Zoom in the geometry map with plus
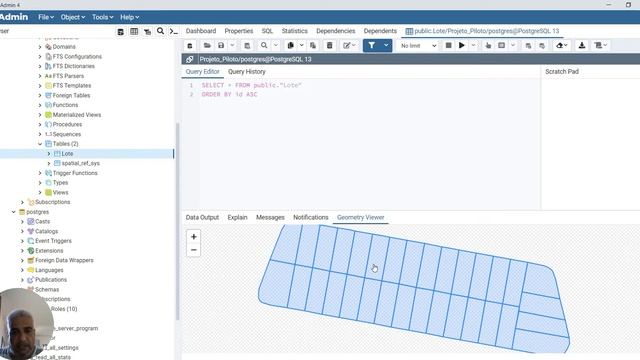The image size is (640, 360). [x=193, y=236]
